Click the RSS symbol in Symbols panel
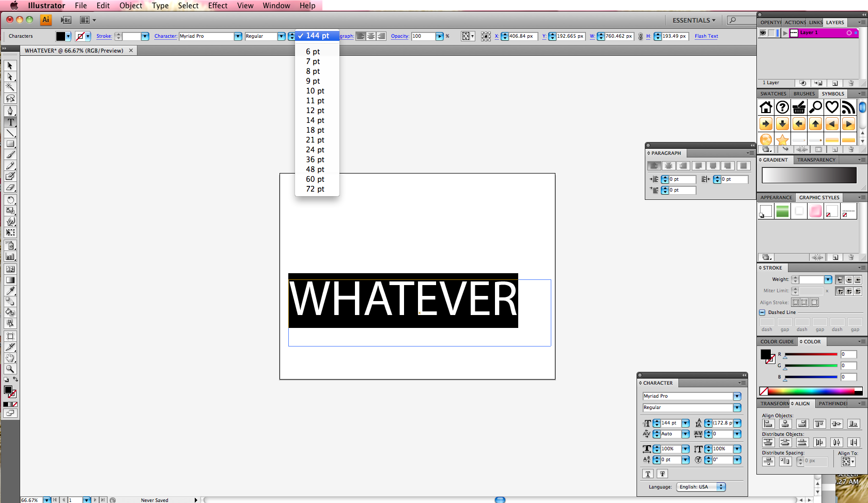This screenshot has width=868, height=503. 848,107
